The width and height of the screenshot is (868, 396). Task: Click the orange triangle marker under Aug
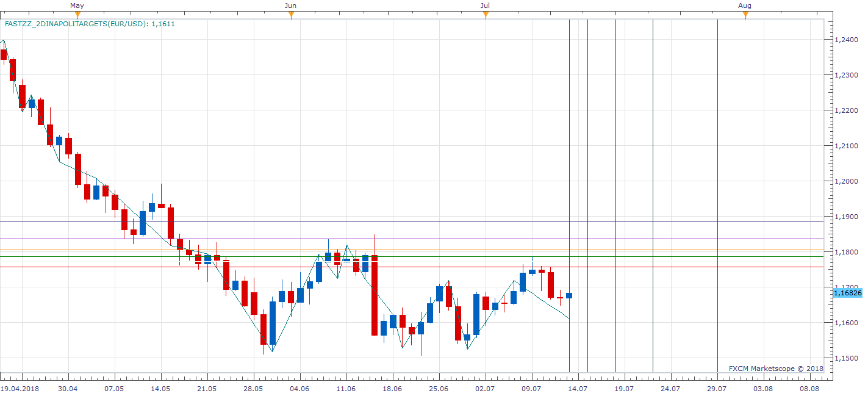pyautogui.click(x=745, y=15)
